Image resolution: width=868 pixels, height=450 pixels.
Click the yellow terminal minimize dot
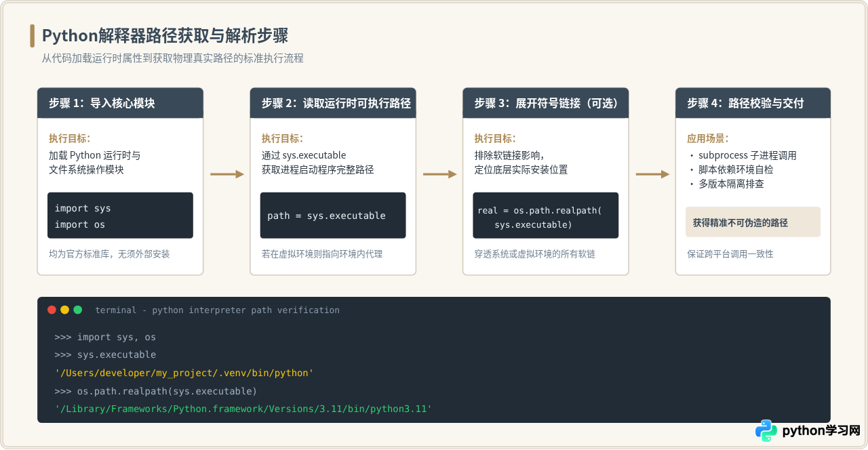point(65,310)
